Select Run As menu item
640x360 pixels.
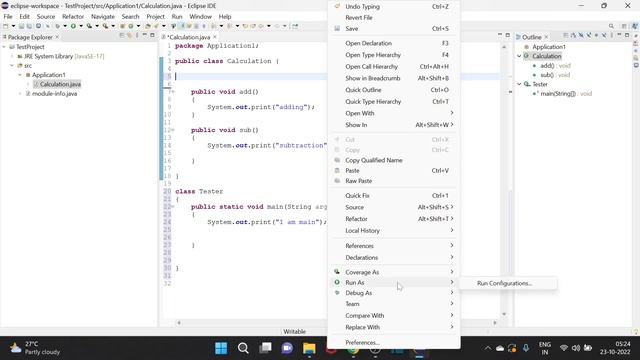[x=394, y=282]
